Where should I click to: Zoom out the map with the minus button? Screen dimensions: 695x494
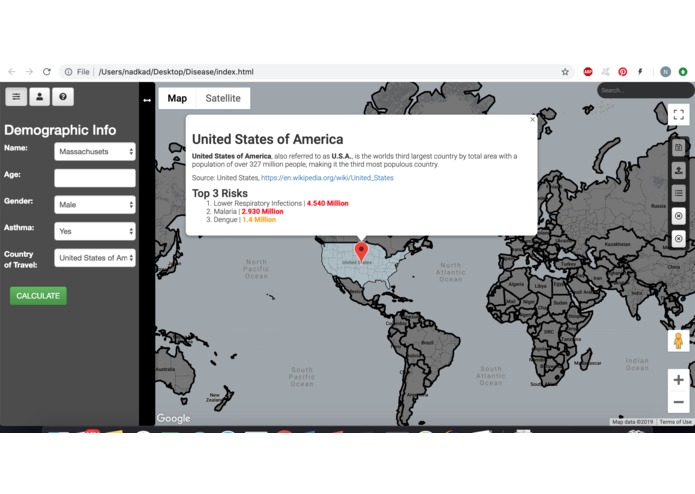click(x=679, y=402)
